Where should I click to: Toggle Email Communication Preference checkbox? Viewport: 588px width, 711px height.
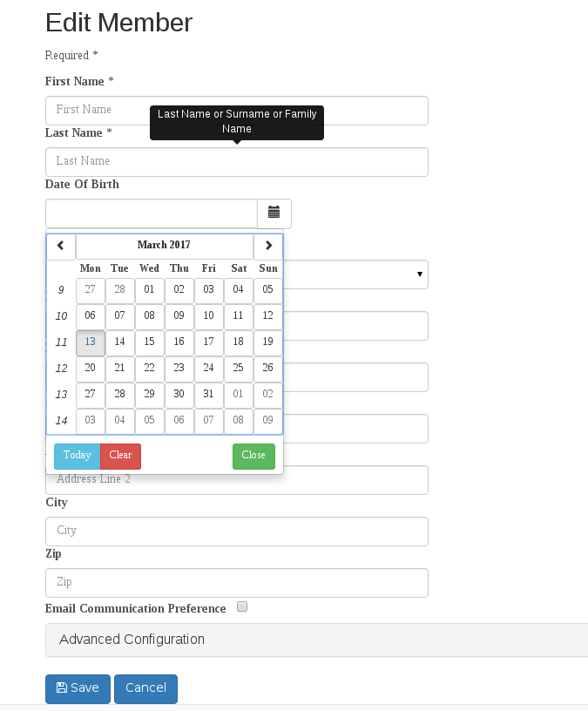242,606
